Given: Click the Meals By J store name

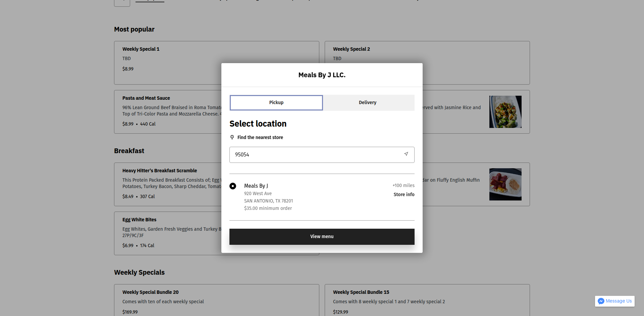Looking at the screenshot, I should tap(256, 186).
